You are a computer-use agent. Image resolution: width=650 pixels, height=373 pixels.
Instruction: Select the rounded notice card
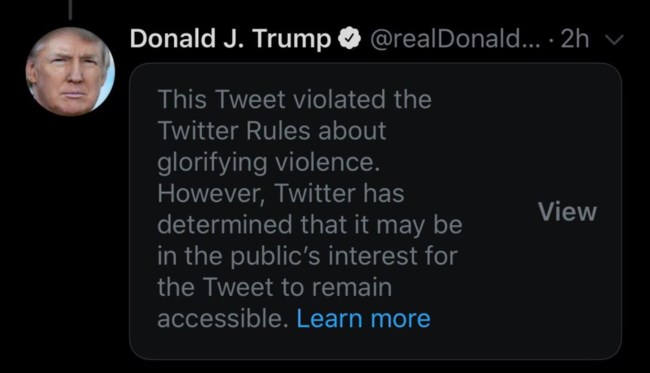tap(375, 211)
